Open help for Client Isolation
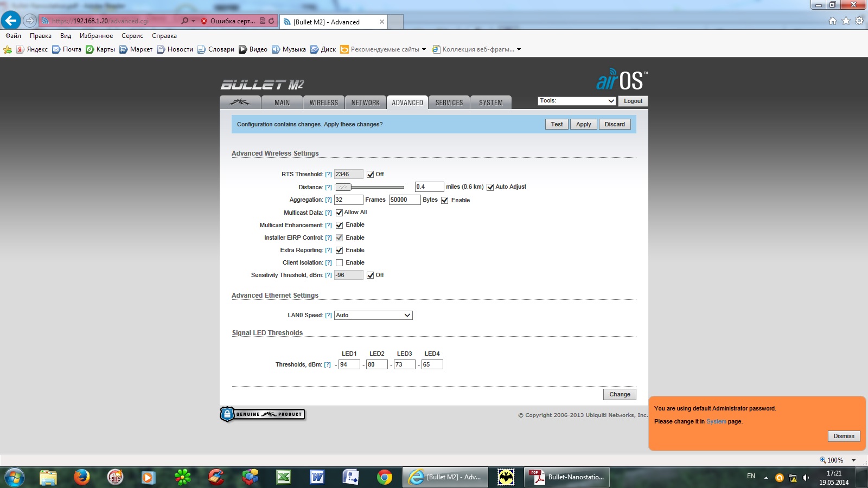Viewport: 868px width, 488px height. (x=328, y=263)
